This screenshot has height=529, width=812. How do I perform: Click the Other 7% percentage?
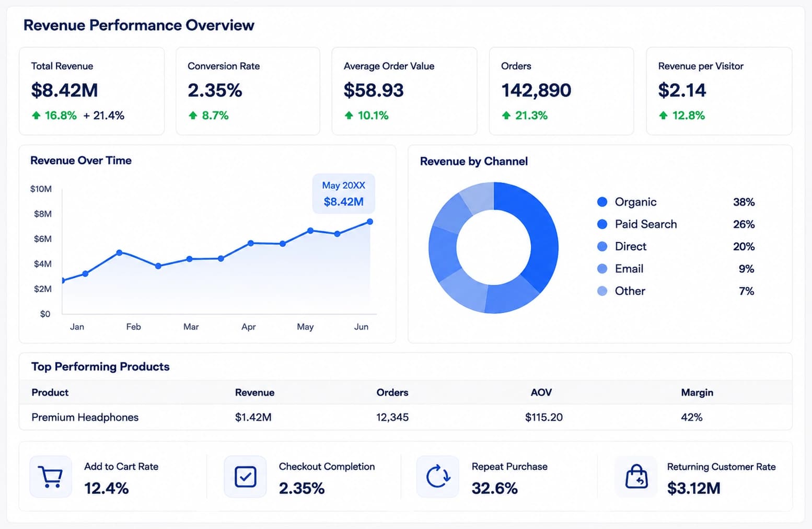click(x=746, y=291)
